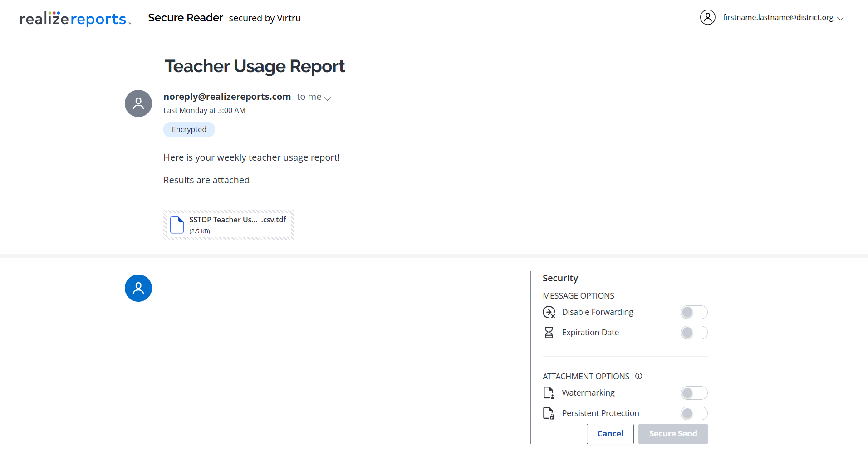Click the Teacher Usage Report title
868x461 pixels.
pos(255,66)
